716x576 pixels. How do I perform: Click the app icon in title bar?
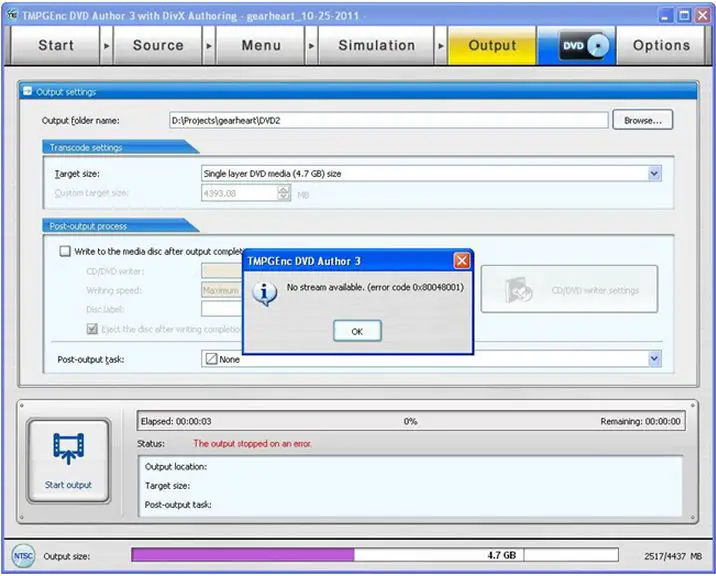coord(12,16)
